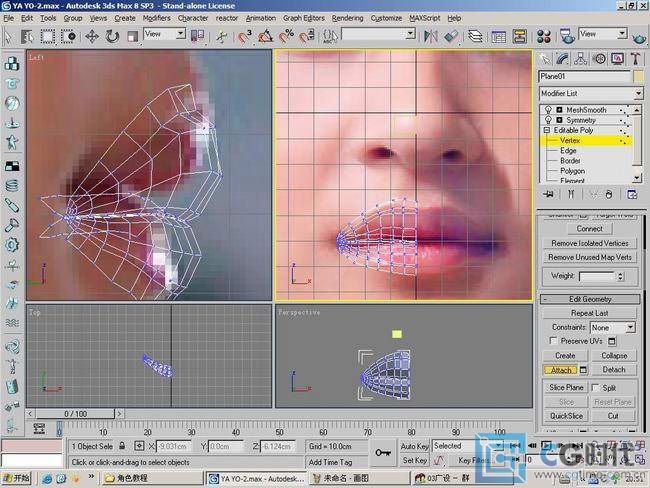Click the Align tool icon
This screenshot has height=488, width=650.
click(x=451, y=36)
